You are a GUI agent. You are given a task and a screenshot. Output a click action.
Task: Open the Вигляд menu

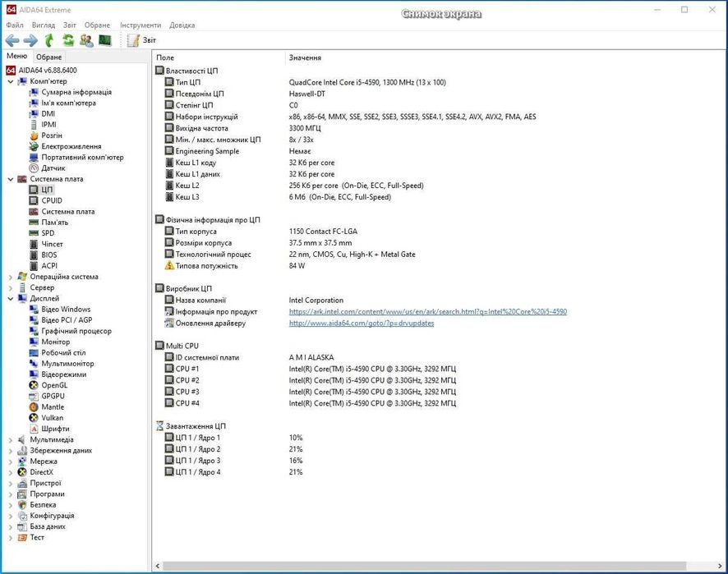44,25
